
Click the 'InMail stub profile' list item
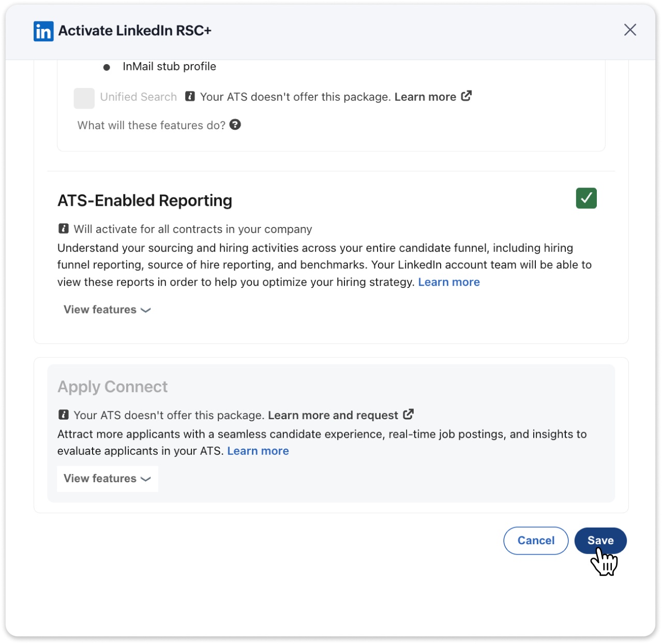click(169, 67)
